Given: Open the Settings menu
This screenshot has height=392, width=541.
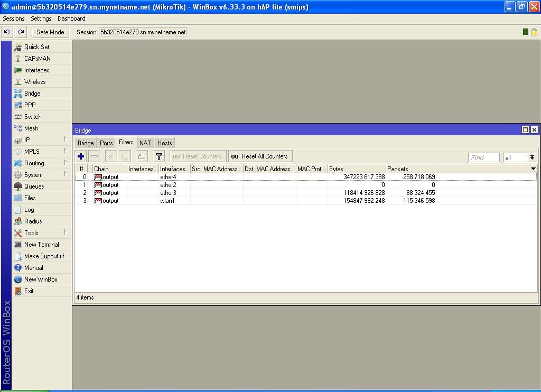Looking at the screenshot, I should [41, 18].
